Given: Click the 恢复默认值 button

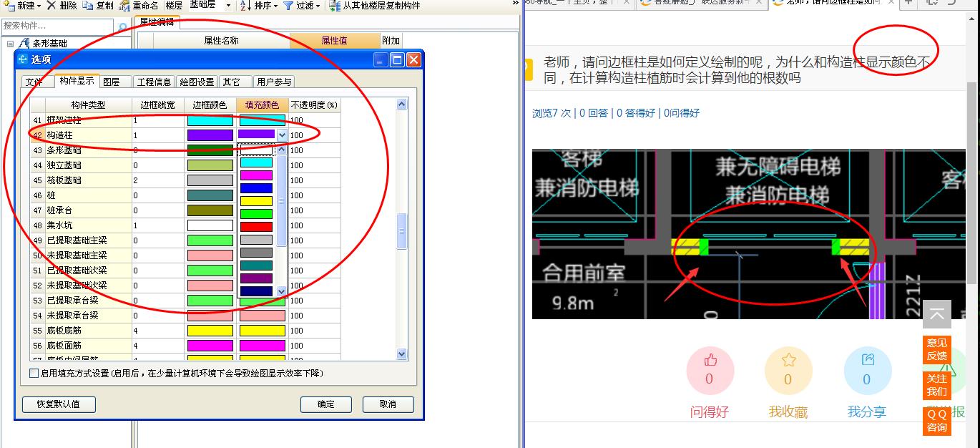Looking at the screenshot, I should [x=59, y=404].
